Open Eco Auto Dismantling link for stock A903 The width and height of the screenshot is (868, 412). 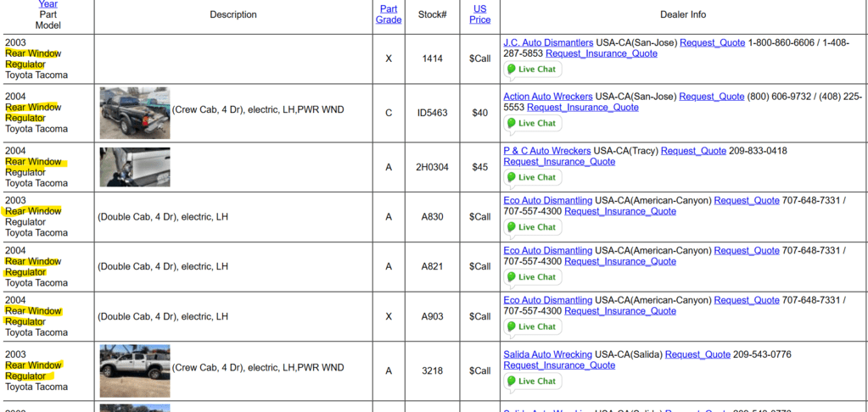(x=547, y=300)
